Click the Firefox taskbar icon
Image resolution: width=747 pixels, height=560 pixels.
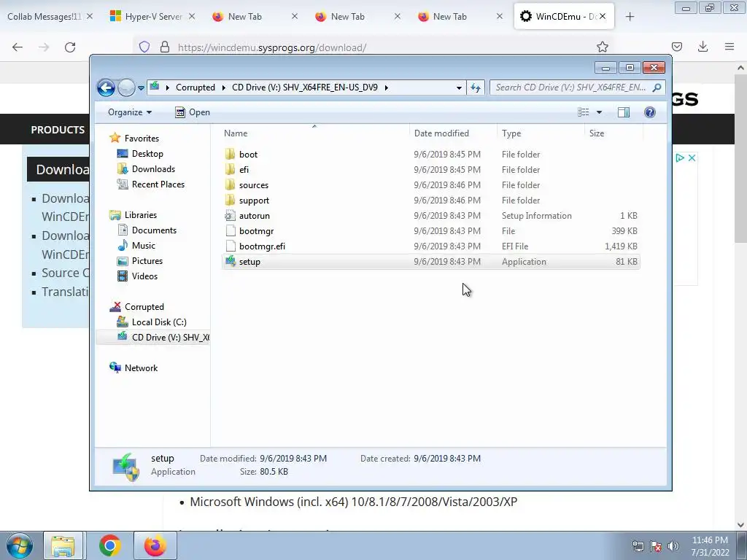(155, 545)
